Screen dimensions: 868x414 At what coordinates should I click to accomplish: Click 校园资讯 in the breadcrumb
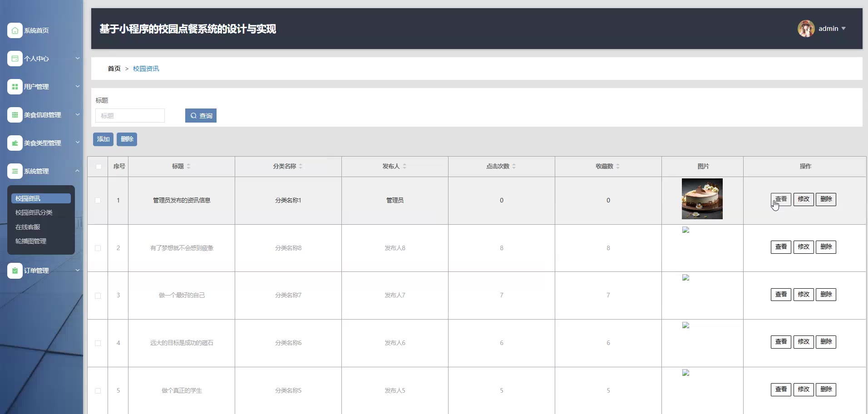pos(146,69)
